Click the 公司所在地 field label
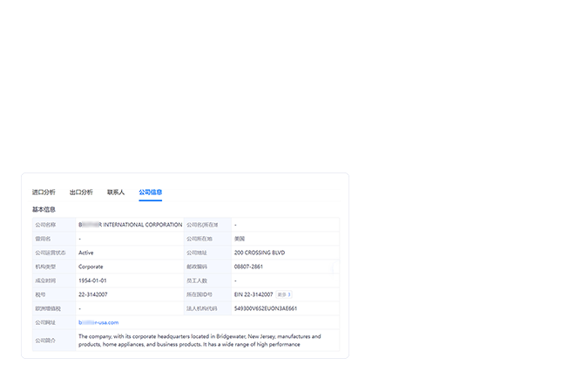 coord(200,239)
